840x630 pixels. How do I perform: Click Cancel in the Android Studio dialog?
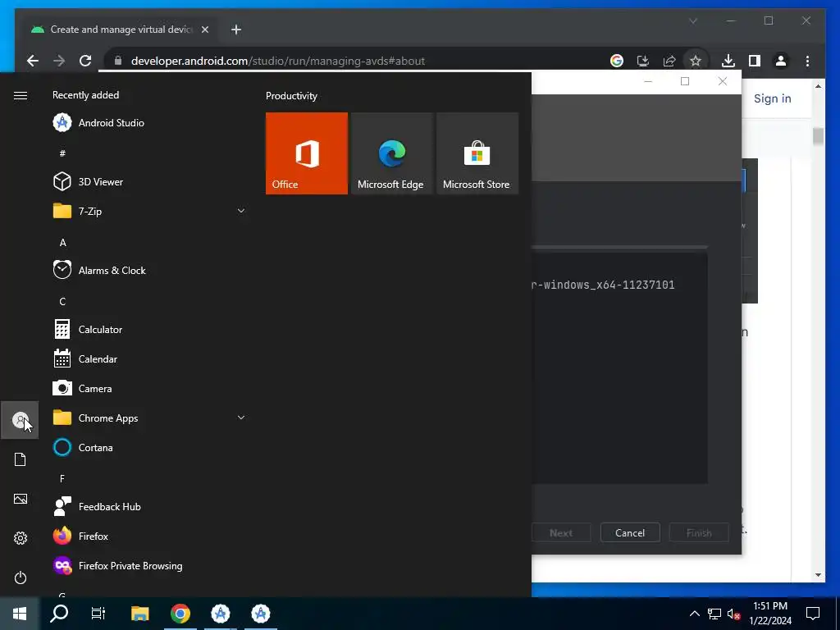[x=630, y=533]
